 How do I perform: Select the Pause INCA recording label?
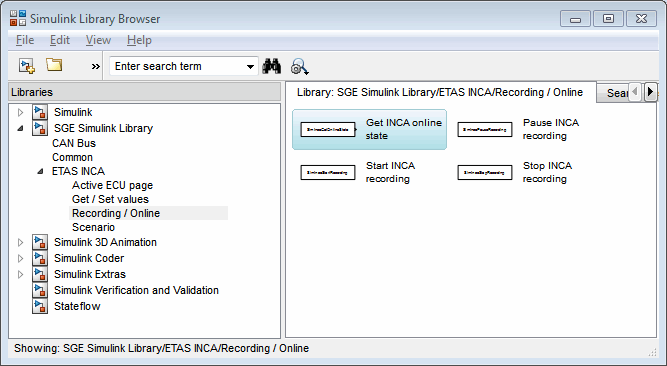point(551,129)
